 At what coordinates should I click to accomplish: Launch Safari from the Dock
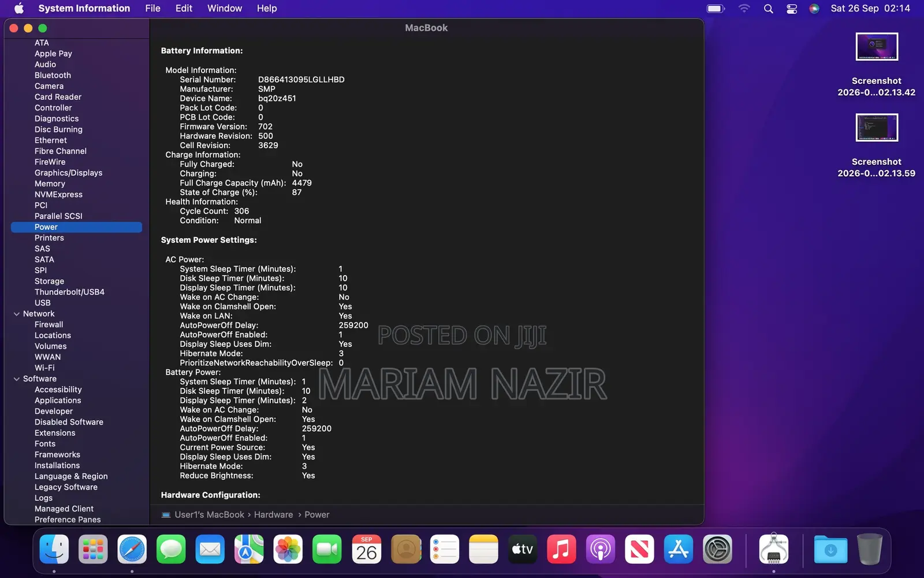(x=132, y=549)
